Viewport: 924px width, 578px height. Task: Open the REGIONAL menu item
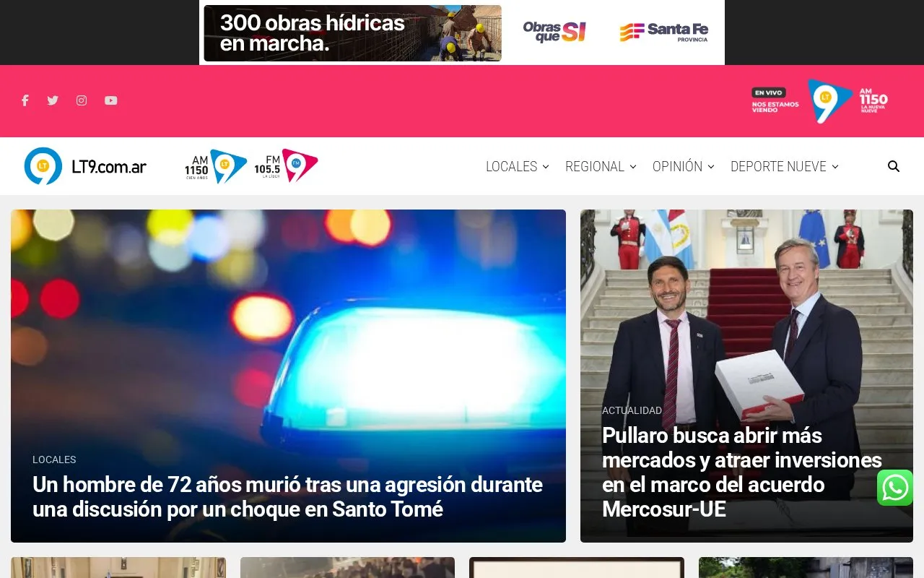click(x=594, y=167)
